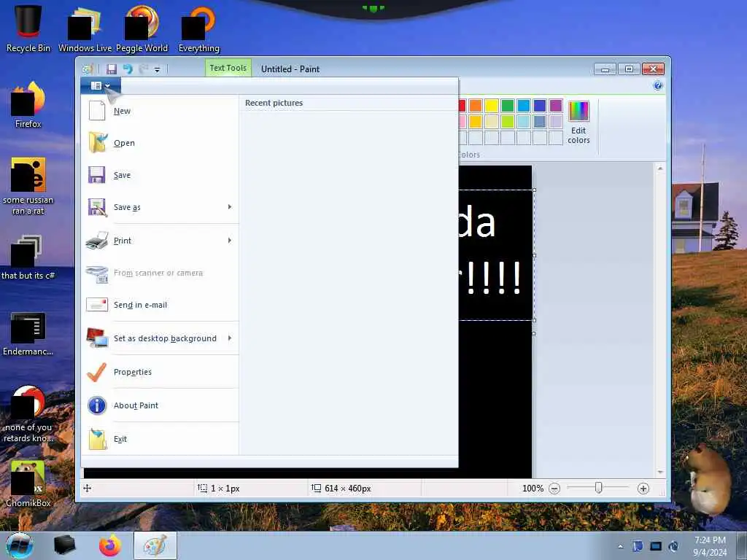747x560 pixels.
Task: Click the Everything desktop shortcut
Action: 199,28
